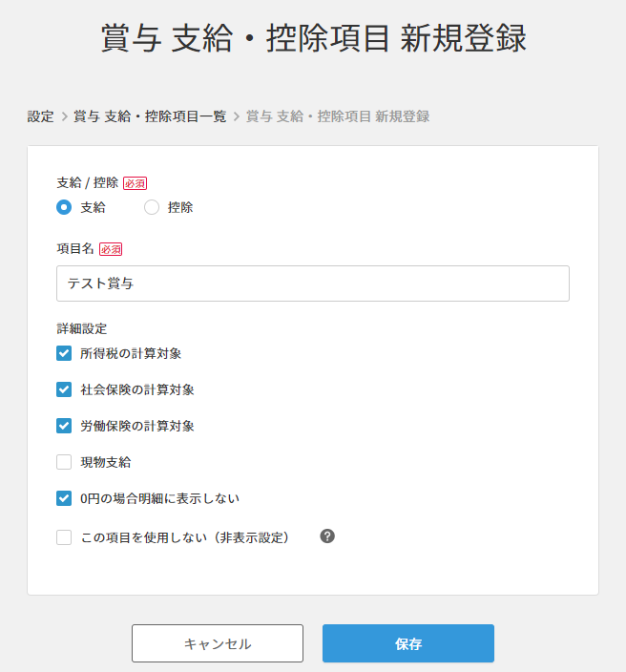This screenshot has width=626, height=672.
Task: Select the 支給 radio button
Action: [64, 207]
